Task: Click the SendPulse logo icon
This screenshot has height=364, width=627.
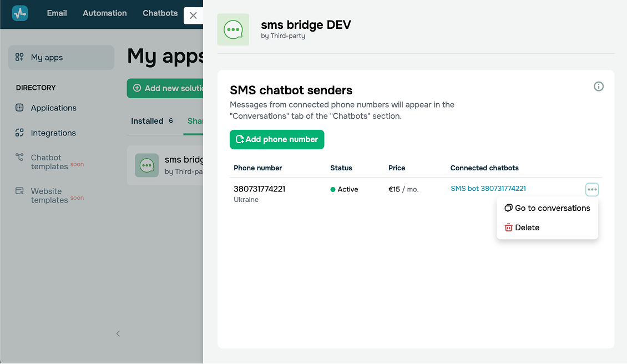Action: pos(20,13)
